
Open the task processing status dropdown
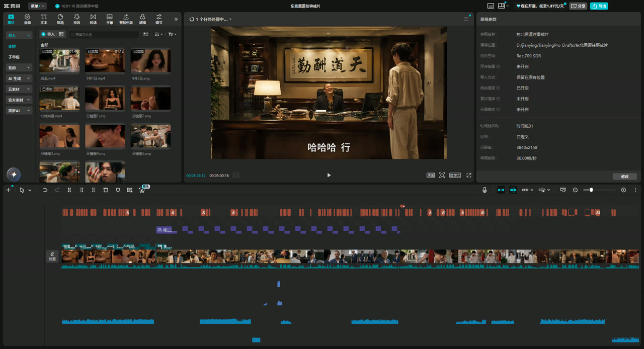211,19
